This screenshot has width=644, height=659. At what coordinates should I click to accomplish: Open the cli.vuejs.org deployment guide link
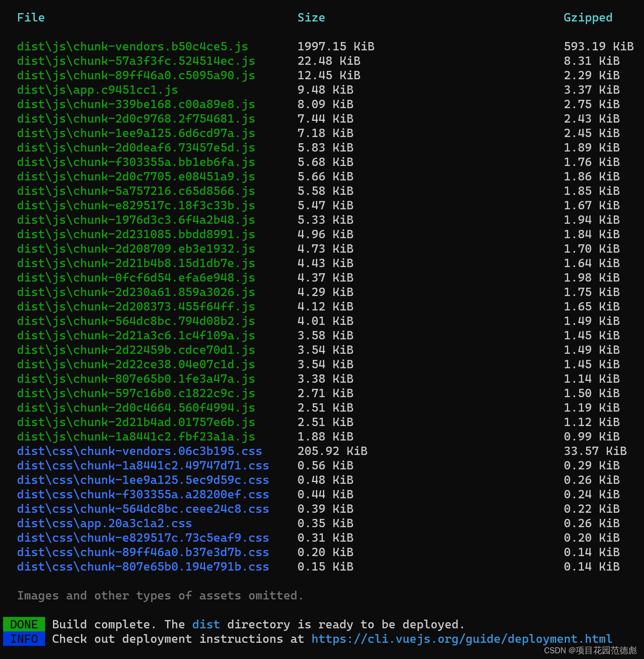click(x=462, y=639)
